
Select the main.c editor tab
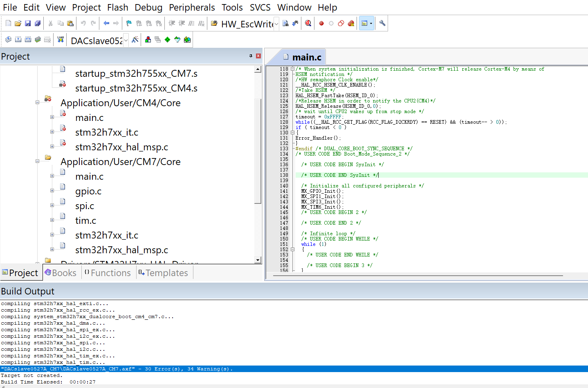pyautogui.click(x=302, y=57)
